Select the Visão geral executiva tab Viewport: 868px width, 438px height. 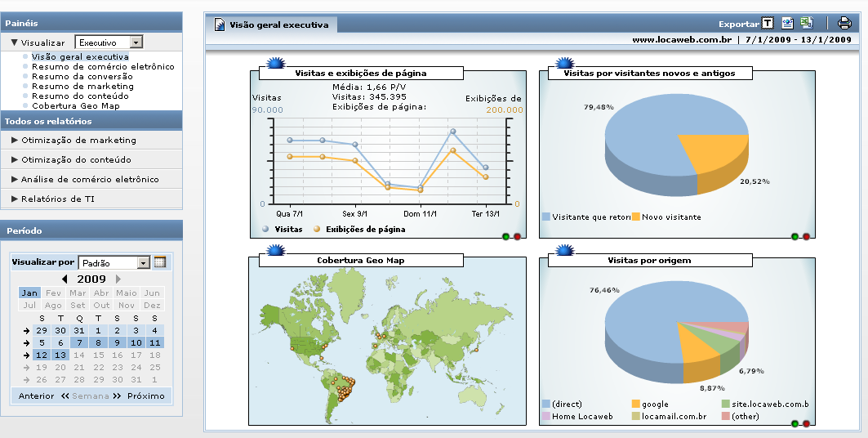point(271,25)
